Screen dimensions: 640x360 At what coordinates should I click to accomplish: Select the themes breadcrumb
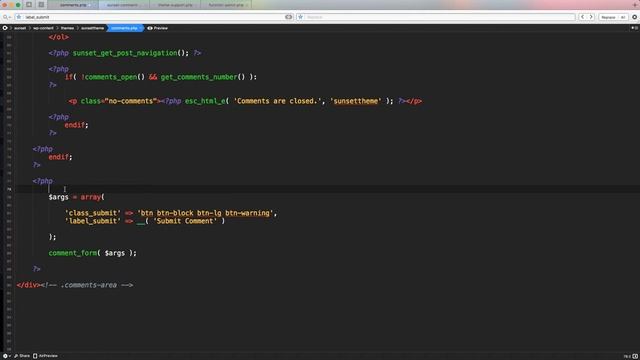67,28
